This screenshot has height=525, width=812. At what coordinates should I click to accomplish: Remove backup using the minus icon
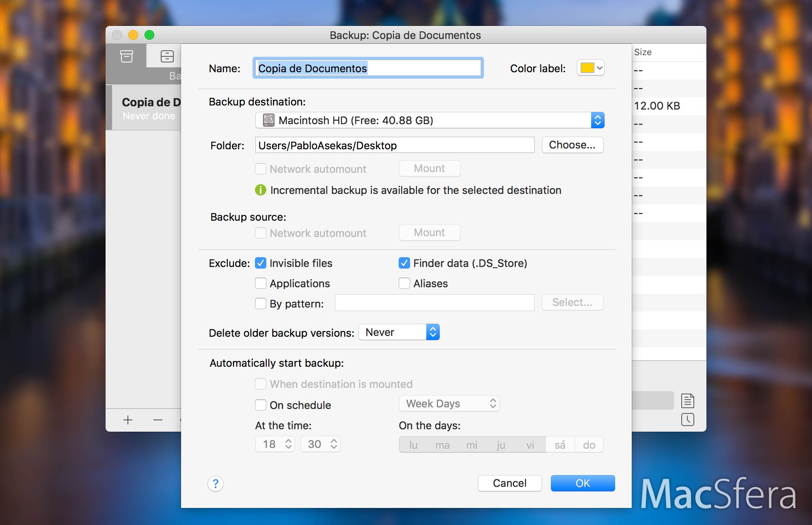pos(158,420)
